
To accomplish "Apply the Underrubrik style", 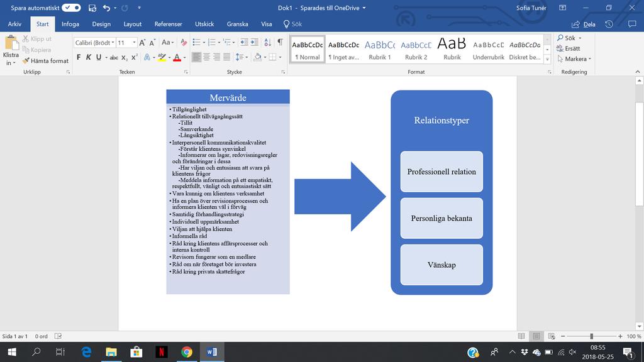I will pos(488,49).
